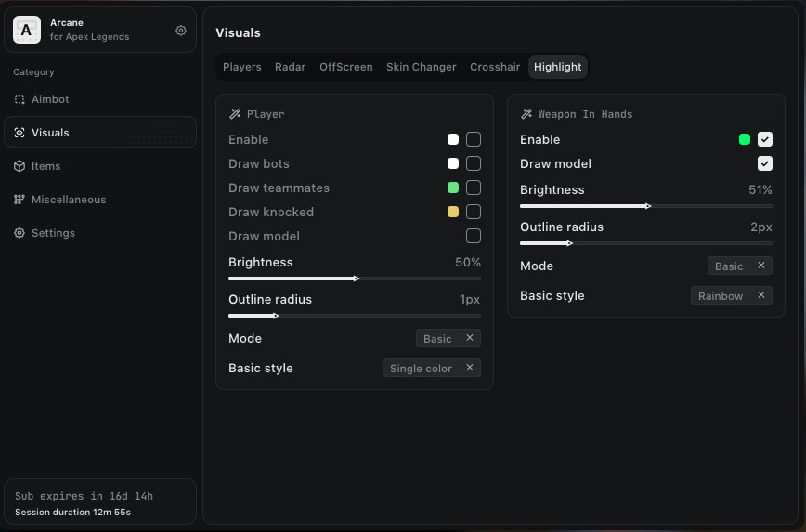This screenshot has height=532, width=806.
Task: Toggle the Draw knocked checkbox
Action: click(x=474, y=212)
